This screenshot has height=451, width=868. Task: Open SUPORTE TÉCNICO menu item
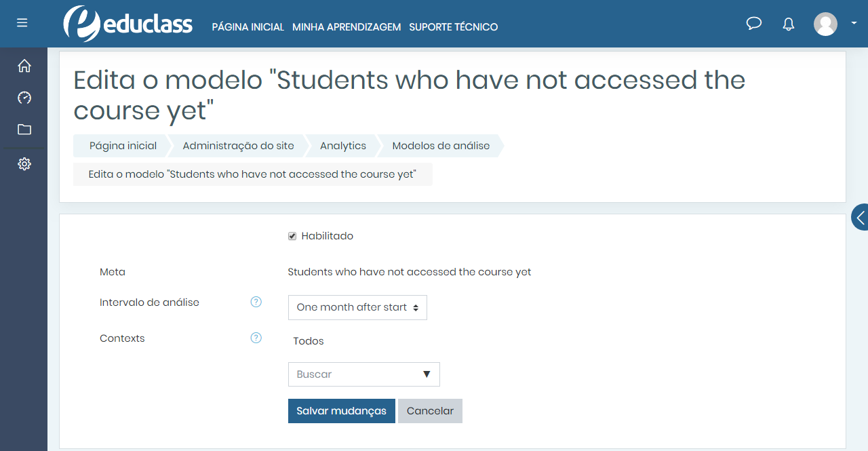(453, 27)
